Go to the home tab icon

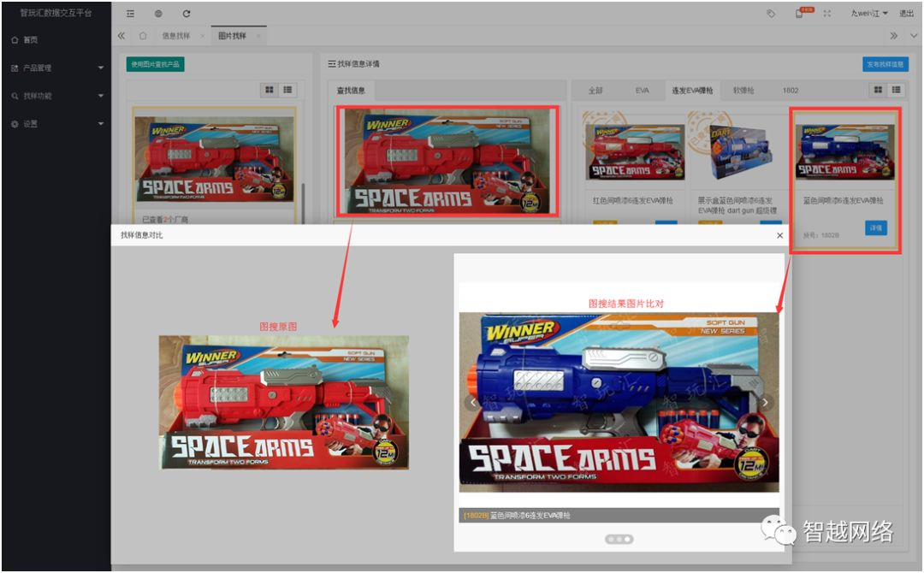pyautogui.click(x=143, y=36)
